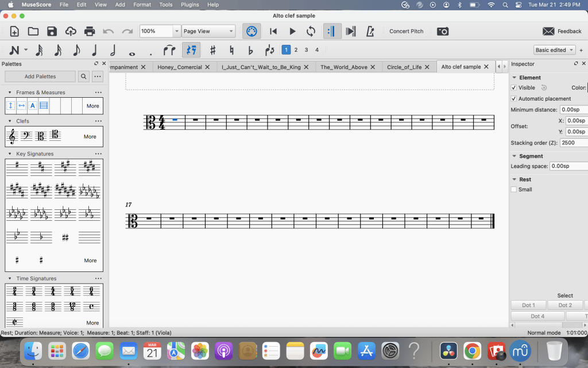Click the flat accidental in note toolbar
Image resolution: width=588 pixels, height=368 pixels.
(250, 50)
